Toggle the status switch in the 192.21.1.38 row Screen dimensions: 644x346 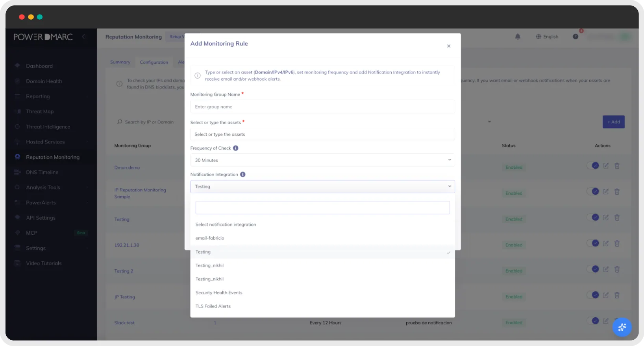point(593,243)
